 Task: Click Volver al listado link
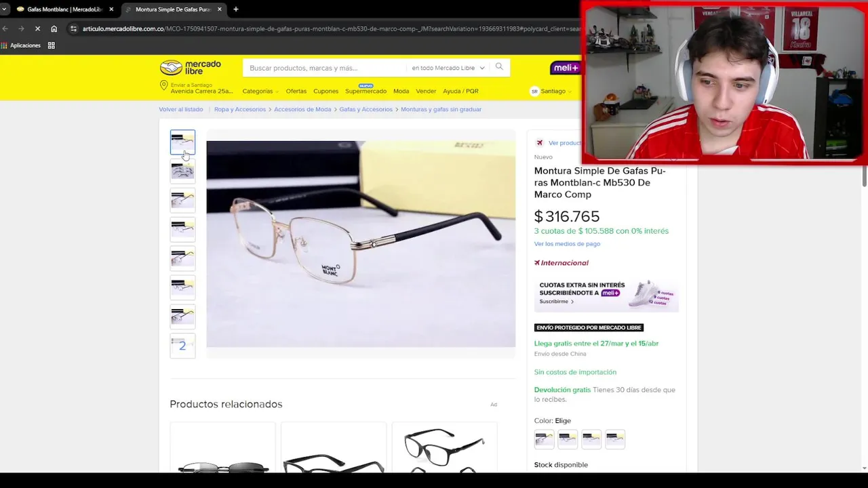(180, 109)
